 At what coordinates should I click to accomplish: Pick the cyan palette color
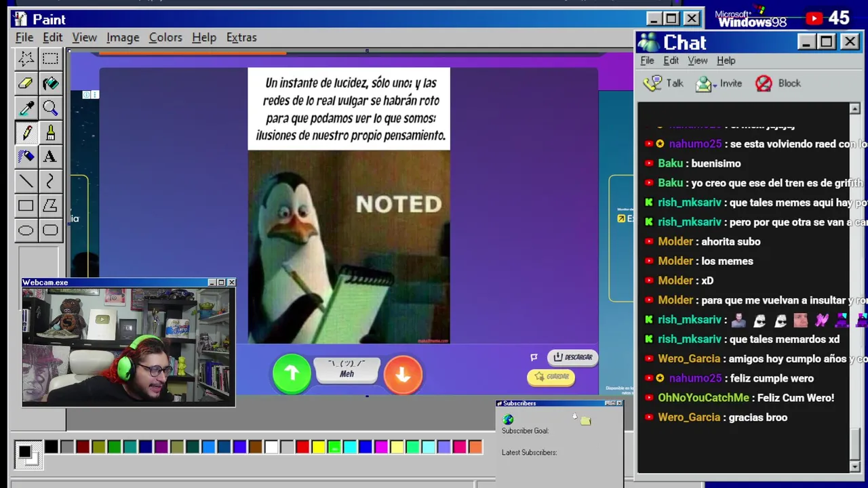[350, 447]
